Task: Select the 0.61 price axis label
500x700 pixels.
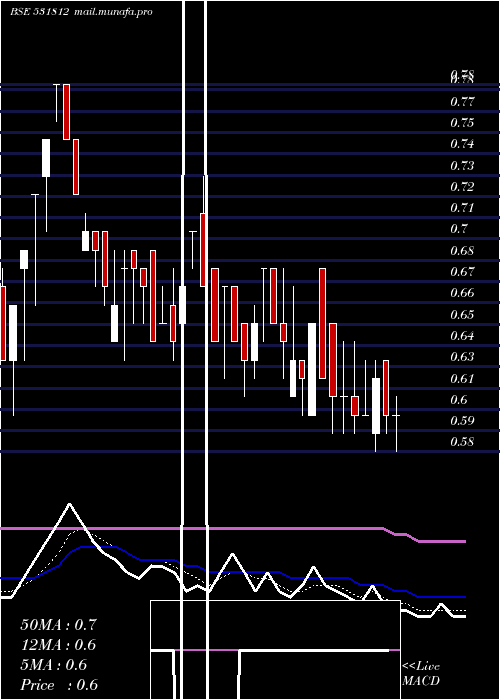Action: coord(462,379)
